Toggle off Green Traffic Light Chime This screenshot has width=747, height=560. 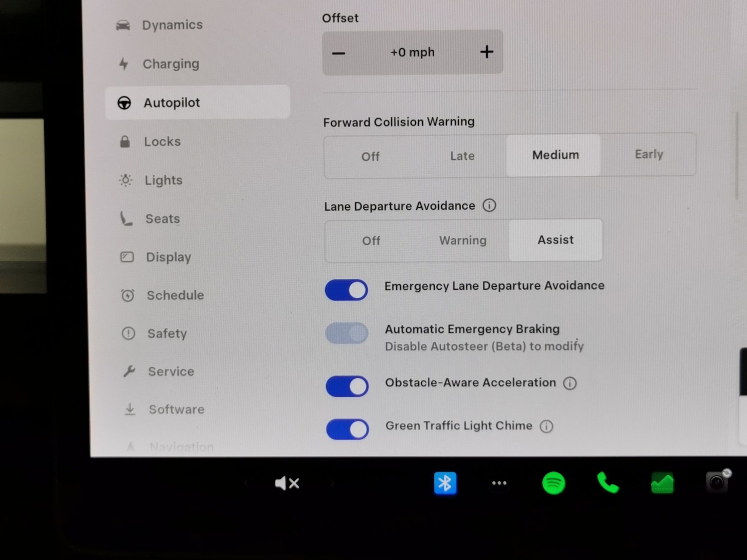click(348, 429)
